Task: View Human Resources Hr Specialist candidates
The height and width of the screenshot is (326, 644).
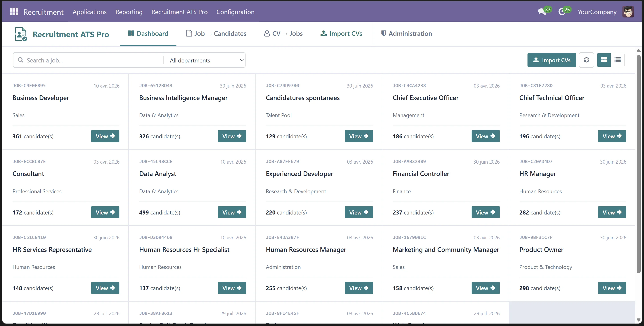Action: coord(232,288)
